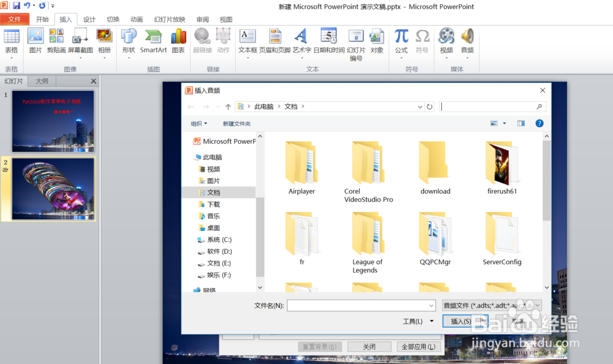Image resolution: width=613 pixels, height=364 pixels.
Task: Insert a Picture (图片) from the ribbon
Action: click(35, 42)
